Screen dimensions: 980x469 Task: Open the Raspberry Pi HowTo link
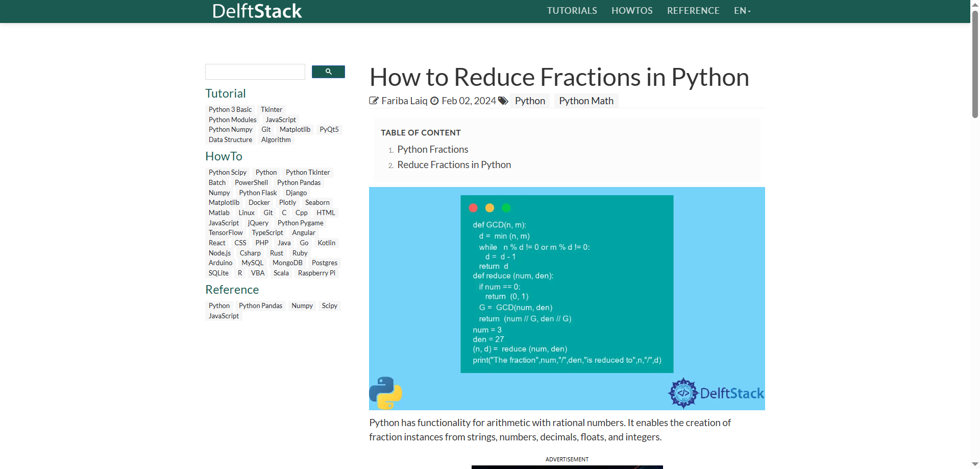point(316,273)
